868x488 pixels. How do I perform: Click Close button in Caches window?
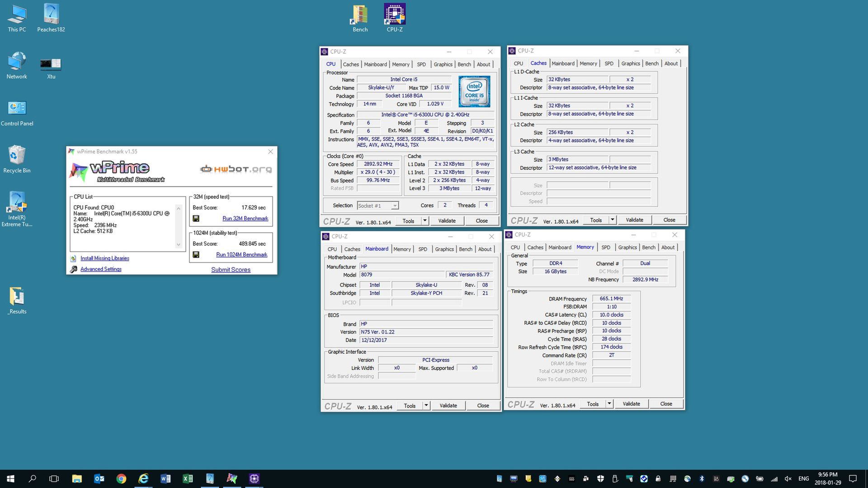tap(669, 220)
